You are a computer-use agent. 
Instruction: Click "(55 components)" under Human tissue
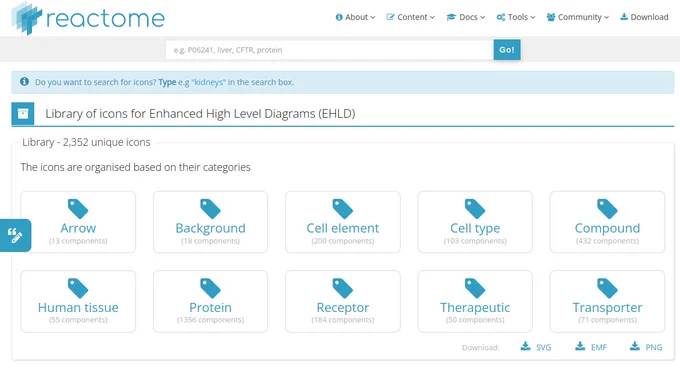(x=78, y=320)
